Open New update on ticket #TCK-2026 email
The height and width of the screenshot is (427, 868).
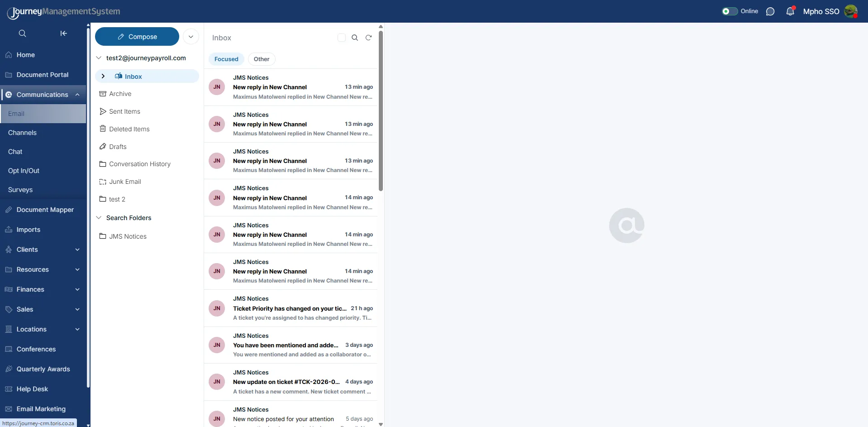point(291,382)
